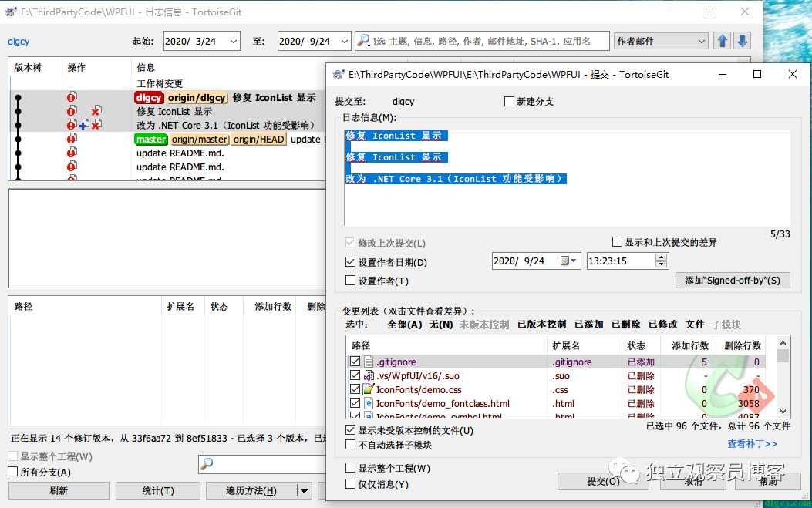812x508 pixels.
Task: Decrement the author time spinner
Action: [x=661, y=264]
